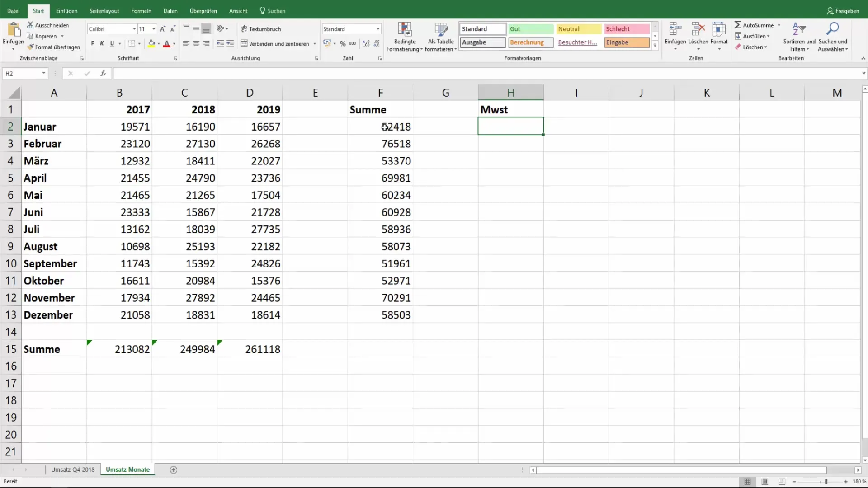Apply the Berechnung cell style

(531, 42)
